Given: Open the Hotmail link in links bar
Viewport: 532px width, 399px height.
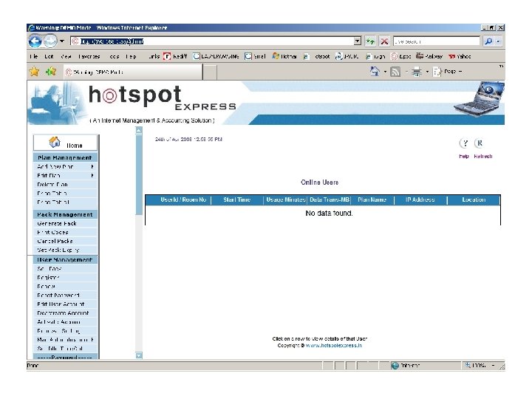Looking at the screenshot, I should [284, 56].
